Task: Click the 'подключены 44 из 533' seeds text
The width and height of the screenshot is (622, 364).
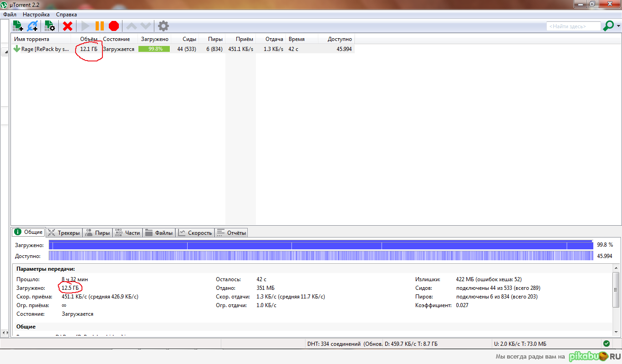Action: click(498, 288)
